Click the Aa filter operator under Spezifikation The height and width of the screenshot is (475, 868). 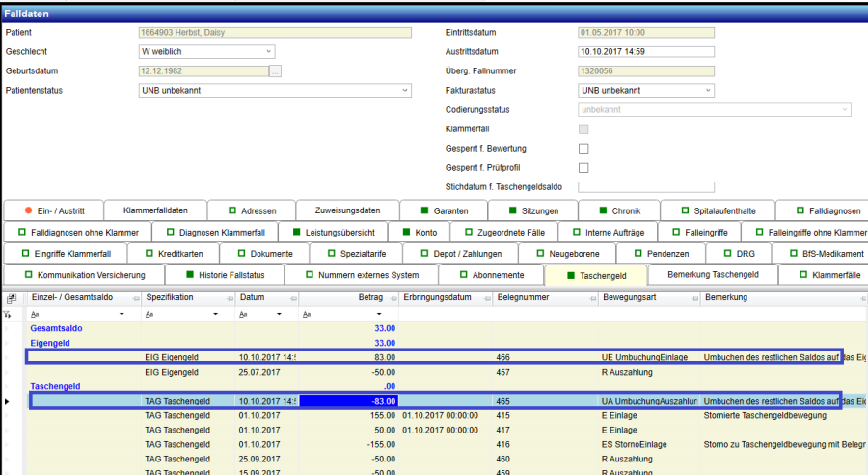click(x=149, y=315)
